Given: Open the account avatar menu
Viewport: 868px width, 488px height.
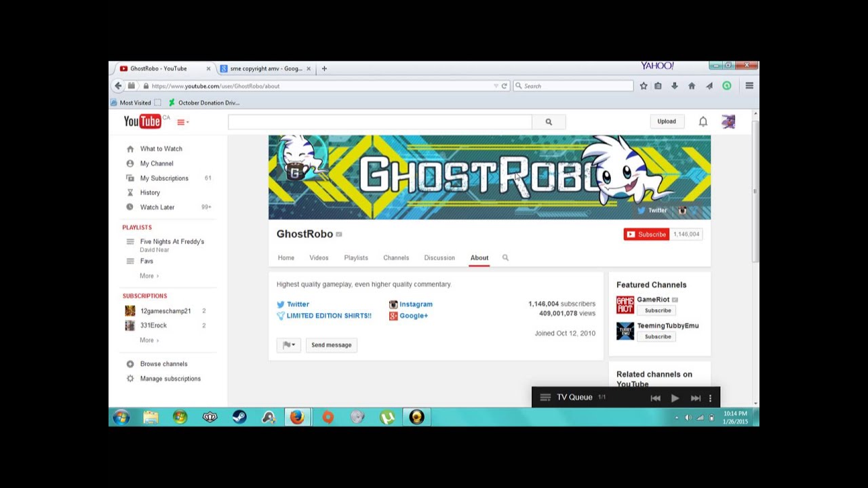Looking at the screenshot, I should point(728,122).
